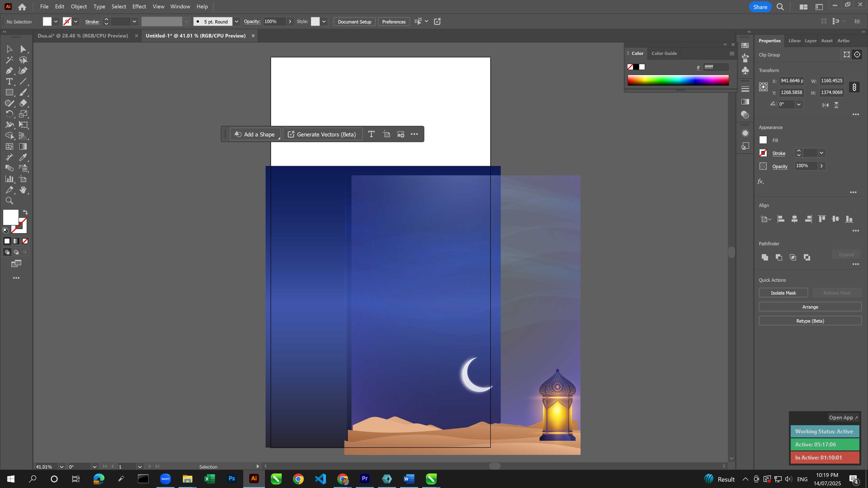Expand the 5 pt. Round brush dropdown

click(236, 21)
